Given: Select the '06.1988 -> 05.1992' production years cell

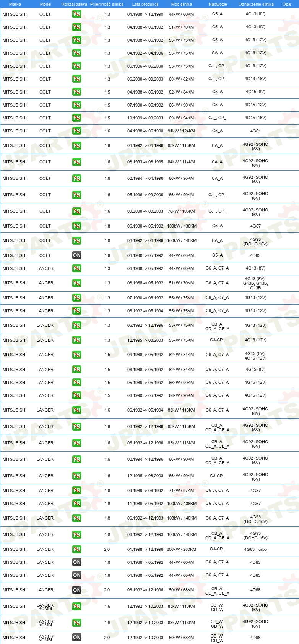Looking at the screenshot, I should point(145,370).
